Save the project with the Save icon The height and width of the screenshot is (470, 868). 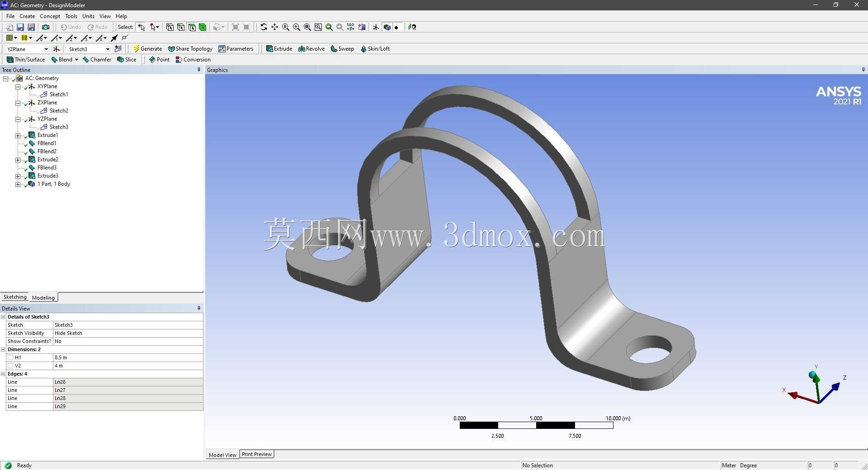point(20,27)
